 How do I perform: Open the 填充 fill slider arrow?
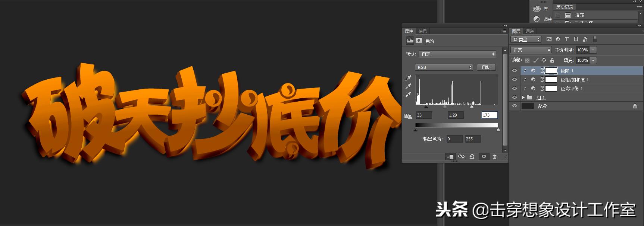(593, 60)
